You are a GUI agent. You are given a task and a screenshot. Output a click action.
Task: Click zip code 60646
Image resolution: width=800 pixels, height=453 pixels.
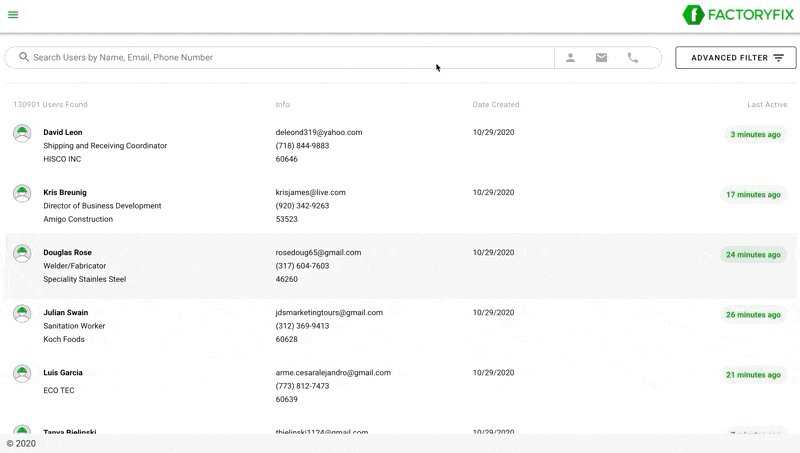coord(287,159)
